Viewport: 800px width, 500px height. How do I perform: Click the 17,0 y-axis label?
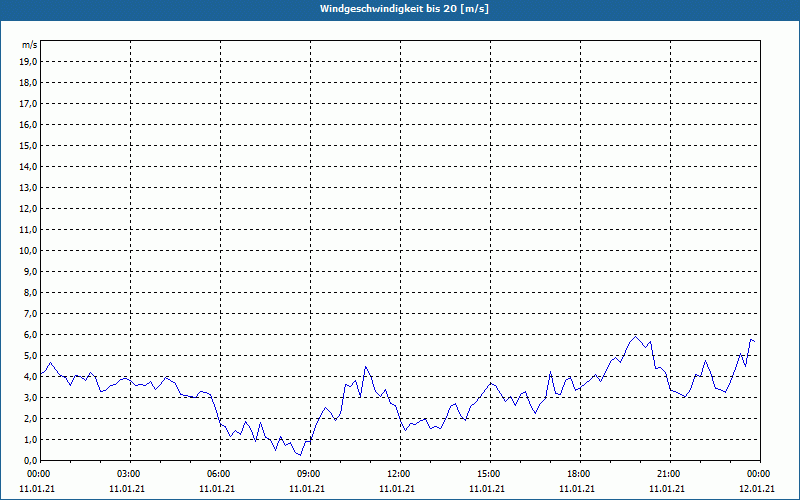pyautogui.click(x=28, y=104)
